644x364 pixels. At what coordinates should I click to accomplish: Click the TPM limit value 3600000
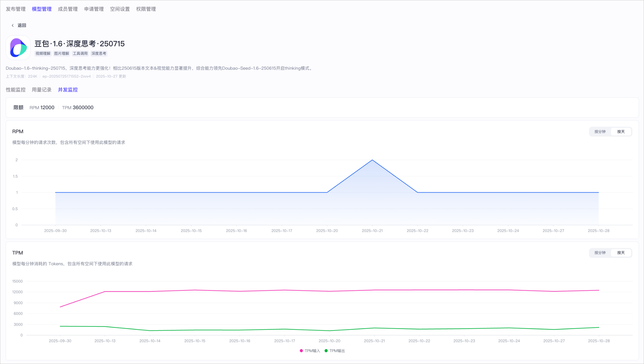click(83, 108)
